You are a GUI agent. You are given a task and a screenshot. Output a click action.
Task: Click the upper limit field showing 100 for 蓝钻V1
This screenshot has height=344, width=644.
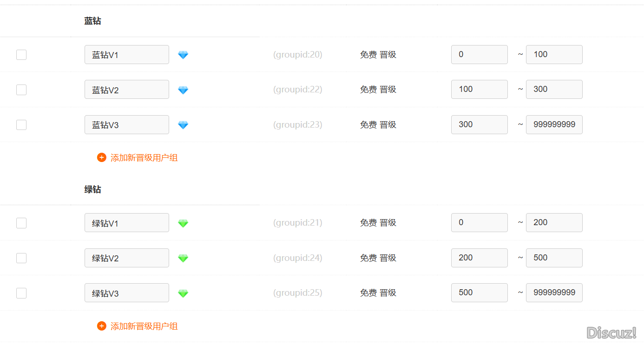(x=554, y=54)
